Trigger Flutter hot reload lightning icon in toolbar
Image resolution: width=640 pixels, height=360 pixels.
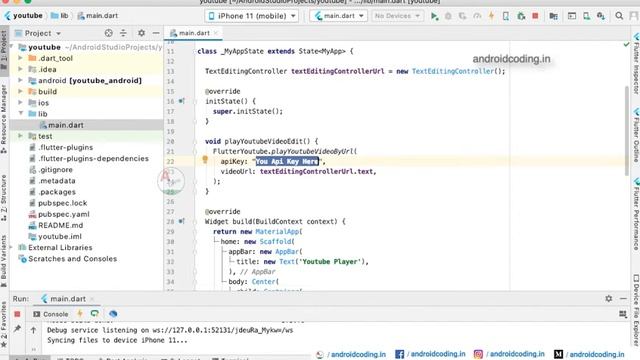pos(491,16)
